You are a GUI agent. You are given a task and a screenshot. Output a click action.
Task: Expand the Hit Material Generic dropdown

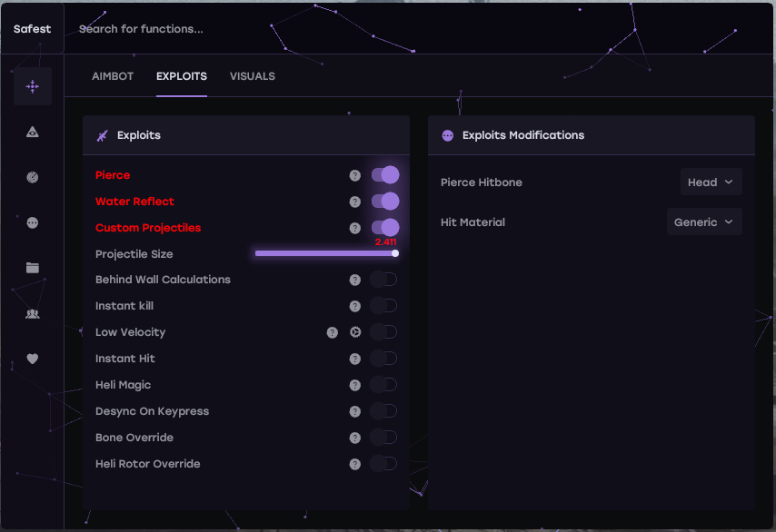tap(704, 222)
